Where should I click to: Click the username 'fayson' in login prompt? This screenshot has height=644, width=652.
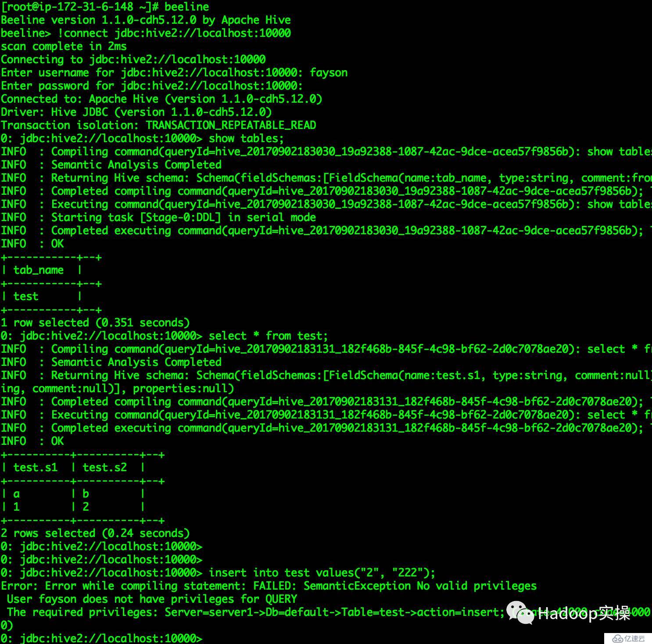pos(329,73)
